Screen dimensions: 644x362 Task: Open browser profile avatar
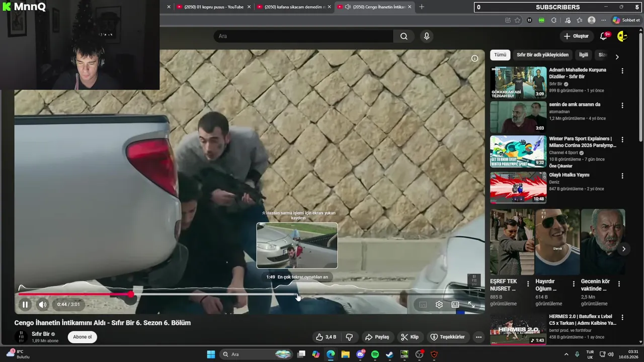pos(592,20)
